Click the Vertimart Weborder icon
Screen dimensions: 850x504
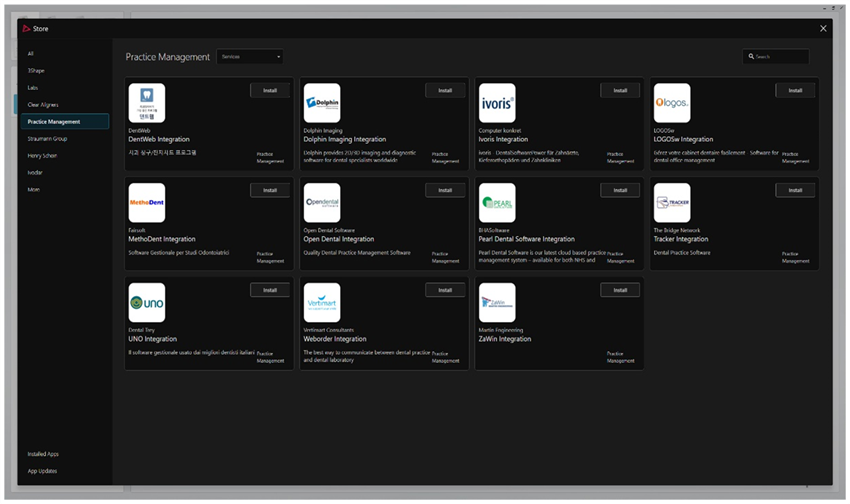(322, 302)
